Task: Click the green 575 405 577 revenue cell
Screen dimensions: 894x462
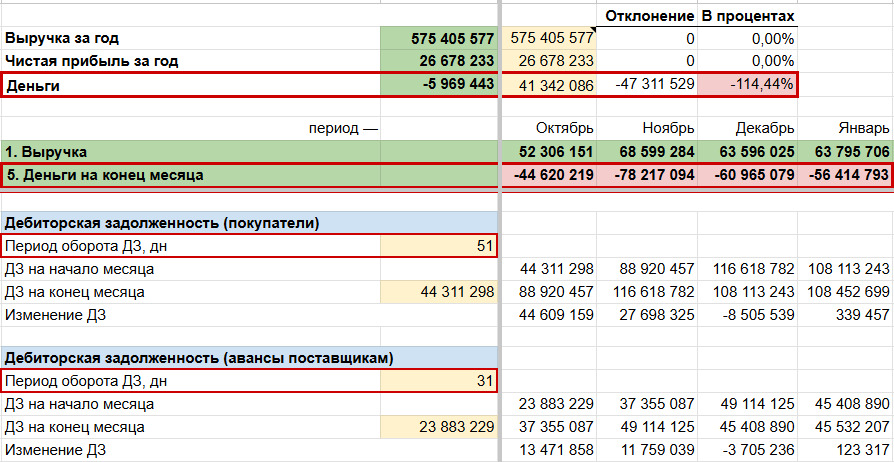Action: 439,39
